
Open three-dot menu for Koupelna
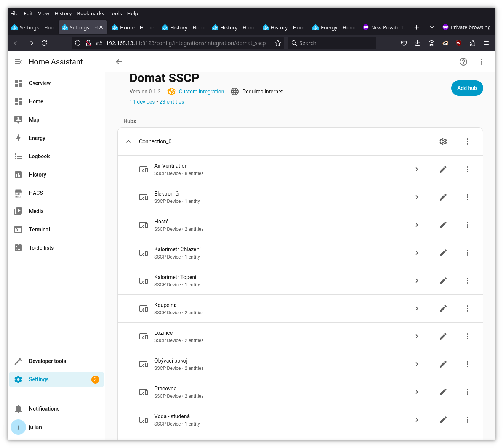(x=468, y=308)
